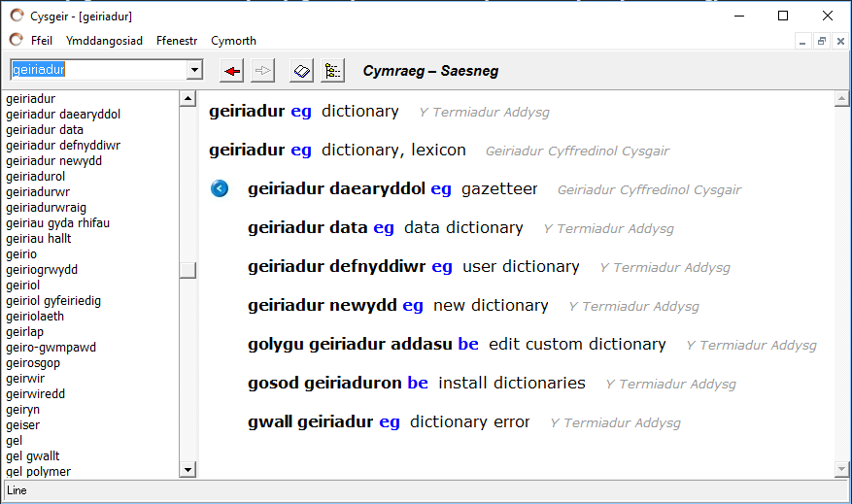Click the word list scrollbar thumb
This screenshot has height=504, width=852.
[187, 270]
